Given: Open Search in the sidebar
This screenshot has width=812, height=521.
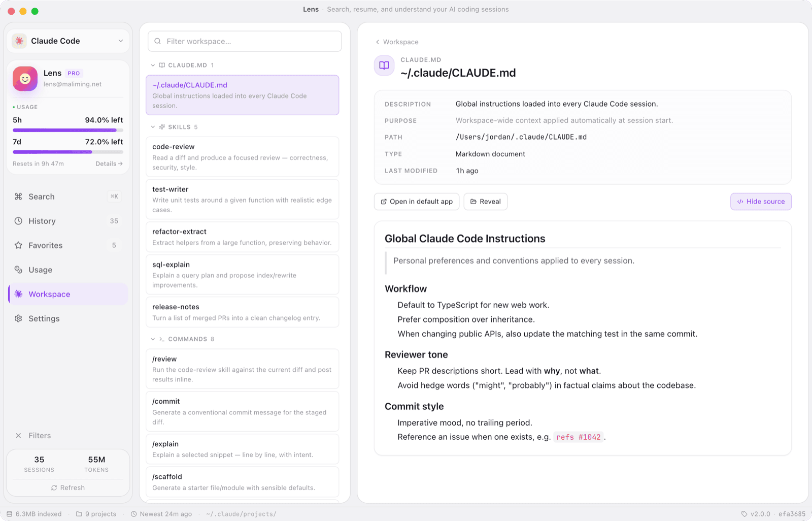Looking at the screenshot, I should pyautogui.click(x=68, y=197).
